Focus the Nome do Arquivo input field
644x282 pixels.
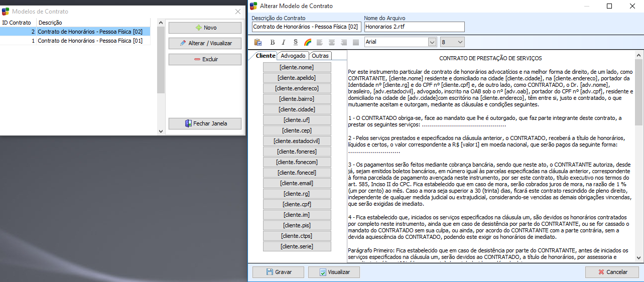(414, 27)
